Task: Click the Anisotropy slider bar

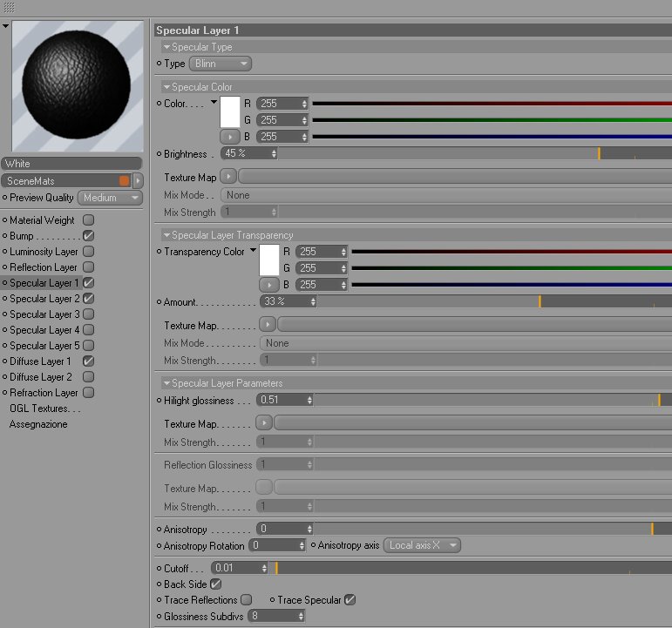Action: point(492,529)
